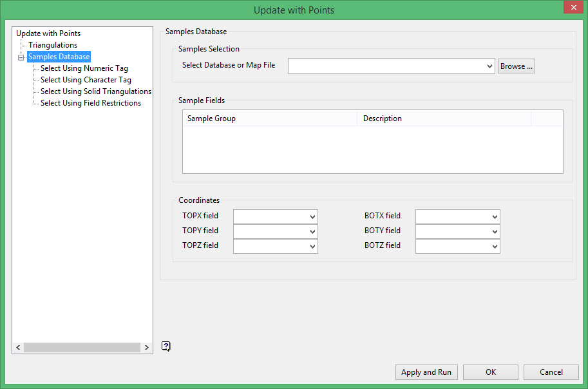This screenshot has width=588, height=389.
Task: Open Select Using Character Tag page
Action: coord(86,80)
